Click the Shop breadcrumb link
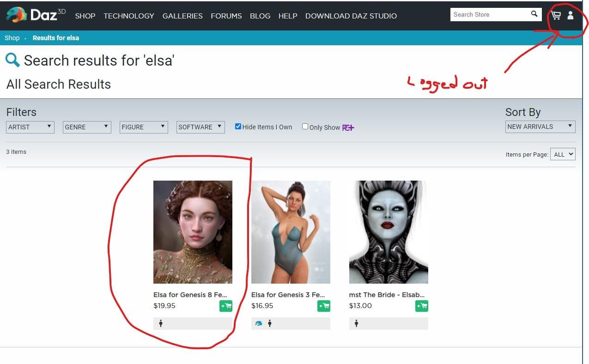Screen dimensions: 589x364 coord(12,38)
